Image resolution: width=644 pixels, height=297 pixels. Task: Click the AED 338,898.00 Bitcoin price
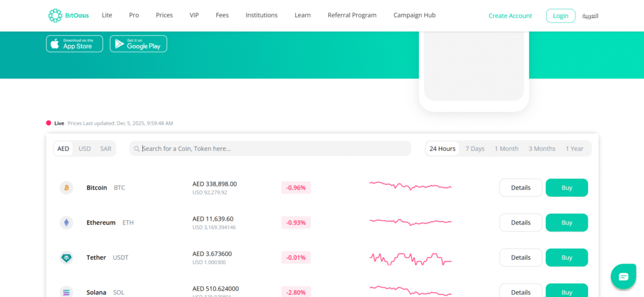(214, 184)
